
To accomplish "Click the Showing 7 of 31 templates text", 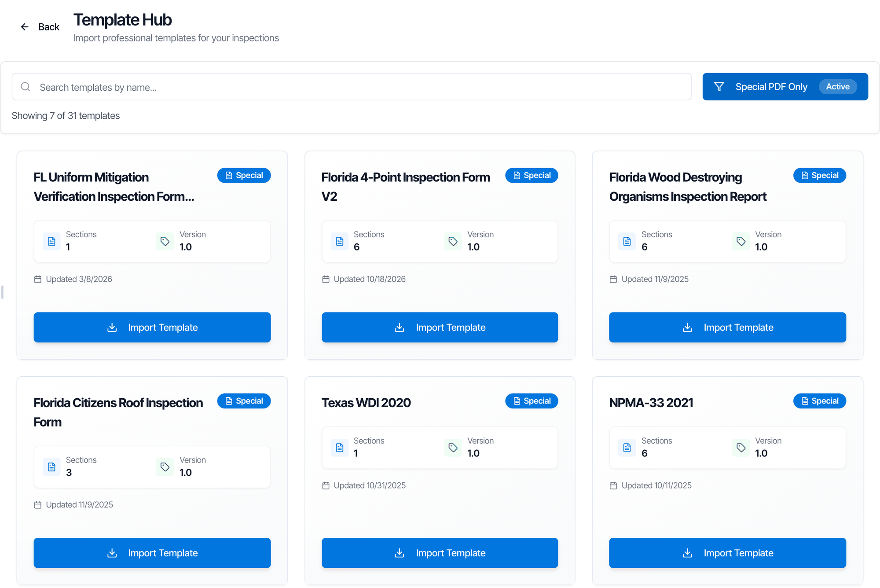I will click(66, 115).
